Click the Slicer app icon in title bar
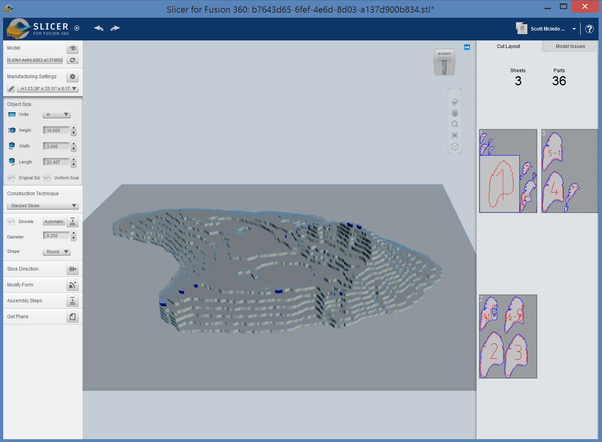Screen dimensions: 602x442 point(8,8)
